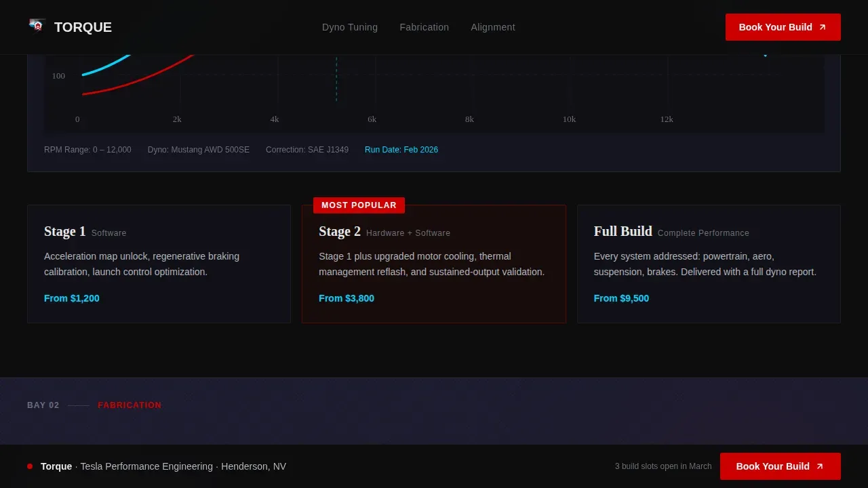Click the From $9,500 price
Image resolution: width=868 pixels, height=488 pixels.
click(x=621, y=298)
